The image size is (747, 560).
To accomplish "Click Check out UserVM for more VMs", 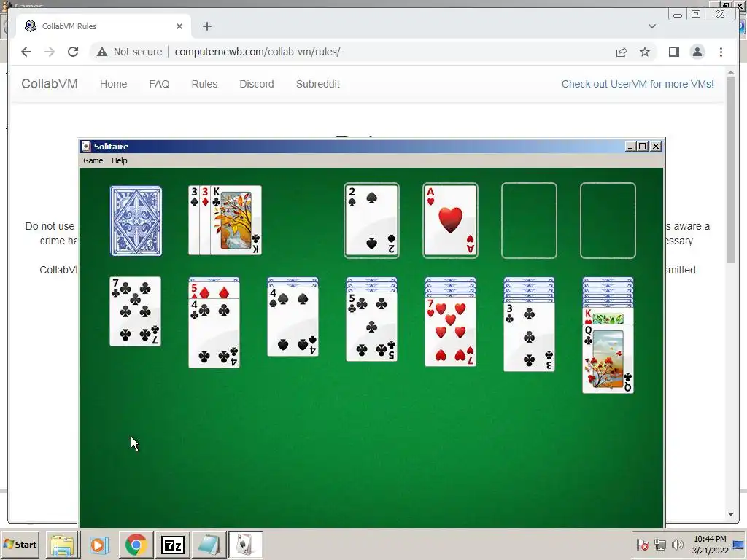I will tap(638, 84).
